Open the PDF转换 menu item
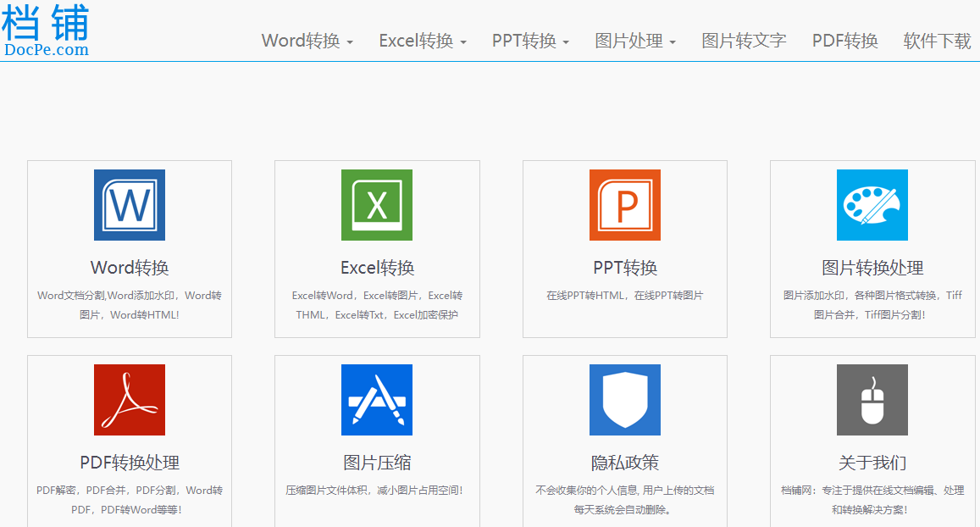 point(844,41)
